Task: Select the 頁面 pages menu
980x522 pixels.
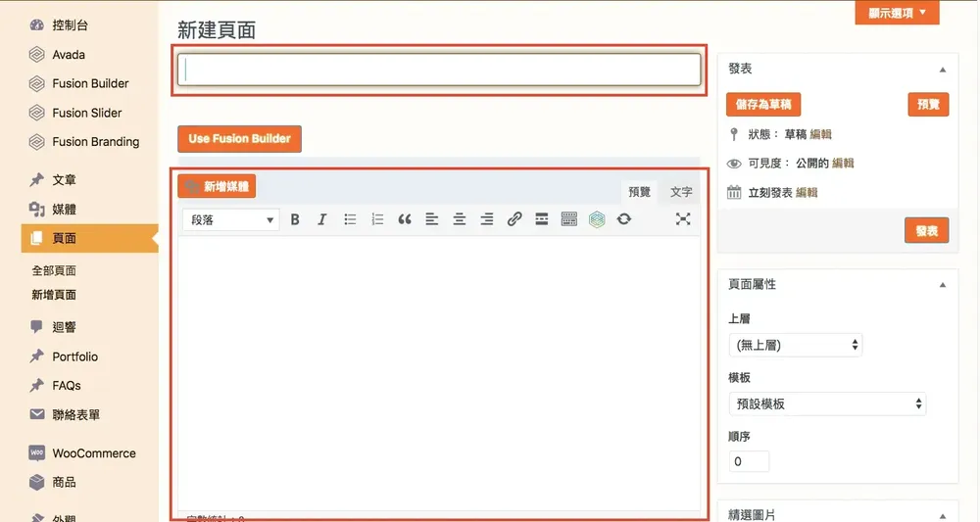Action: click(89, 238)
